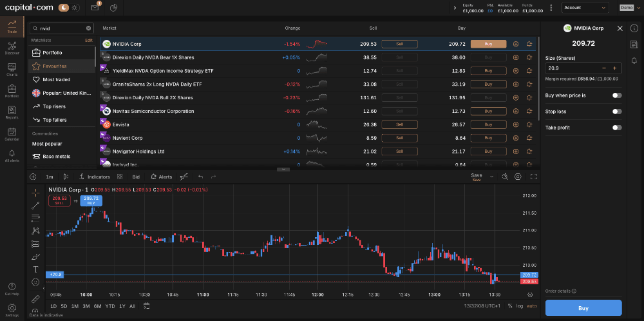The width and height of the screenshot is (644, 321).
Task: Select the Most traded list
Action: [62, 79]
